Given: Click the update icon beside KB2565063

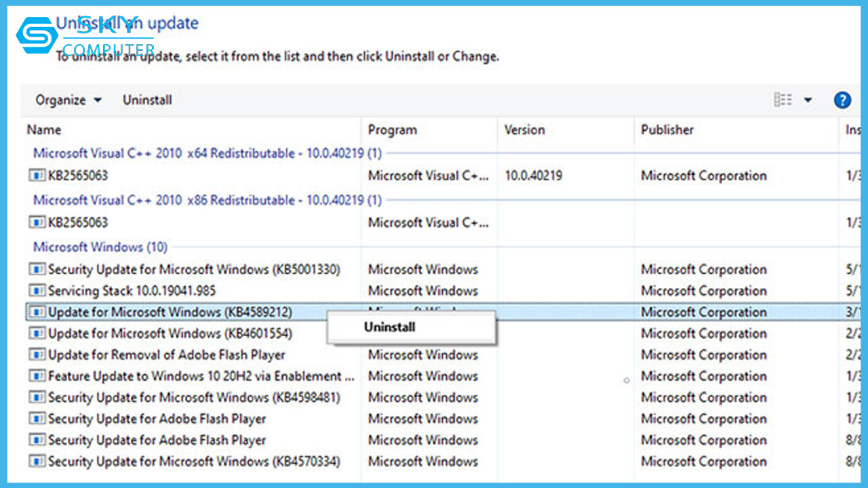Looking at the screenshot, I should [x=37, y=176].
